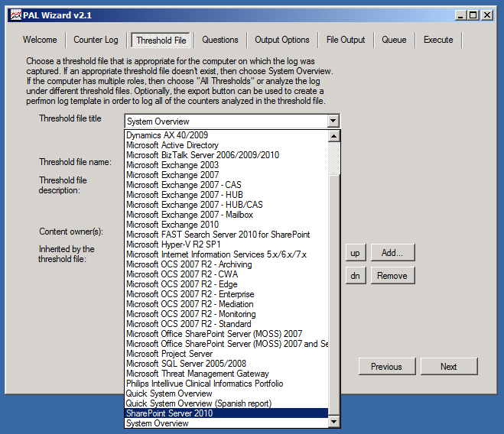Select the highlighted SharePoint Server 2010 entry
504x434 pixels.
coord(226,413)
